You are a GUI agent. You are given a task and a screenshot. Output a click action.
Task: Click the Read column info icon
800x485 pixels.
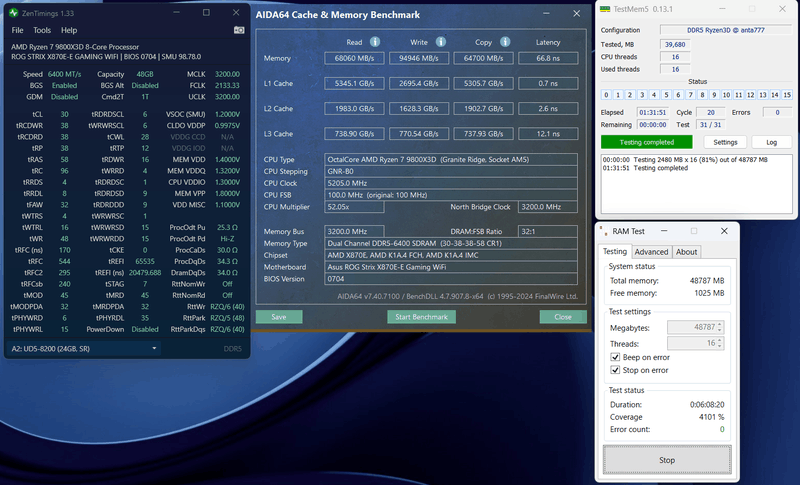click(x=374, y=43)
